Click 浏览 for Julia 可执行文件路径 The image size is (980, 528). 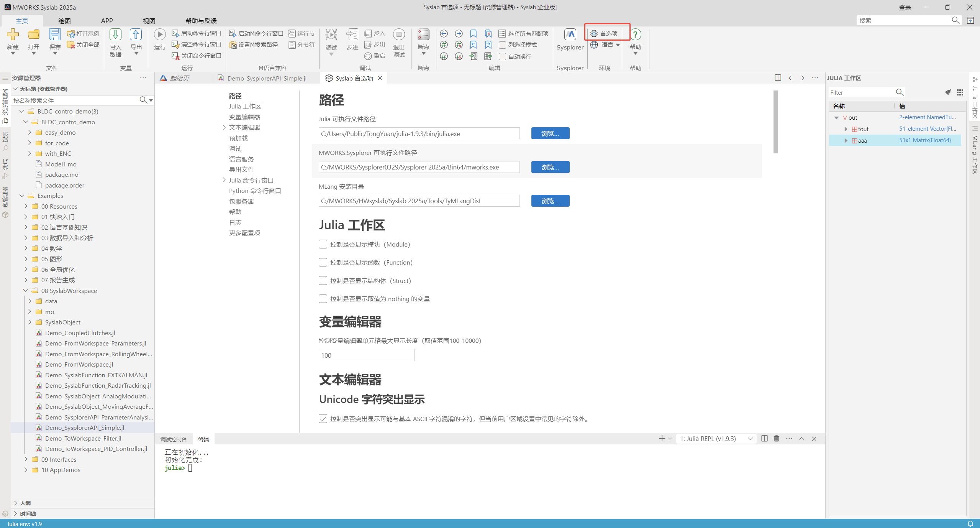pos(550,133)
